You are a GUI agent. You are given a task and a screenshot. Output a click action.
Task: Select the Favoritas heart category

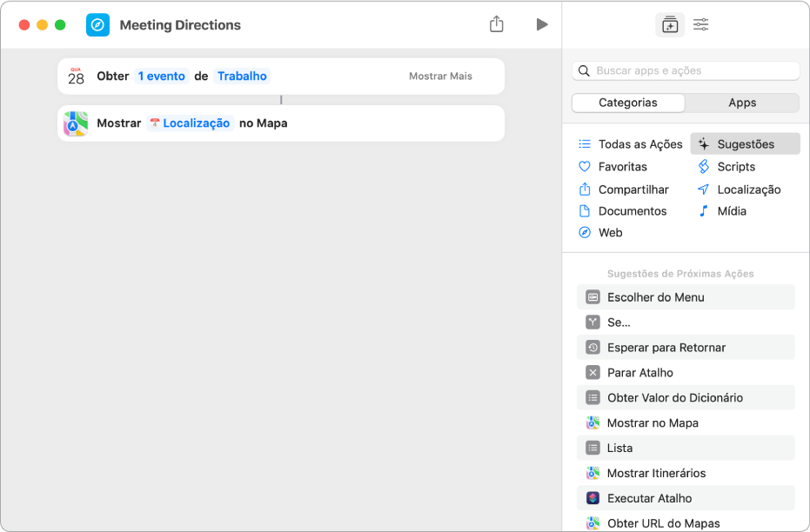point(622,167)
